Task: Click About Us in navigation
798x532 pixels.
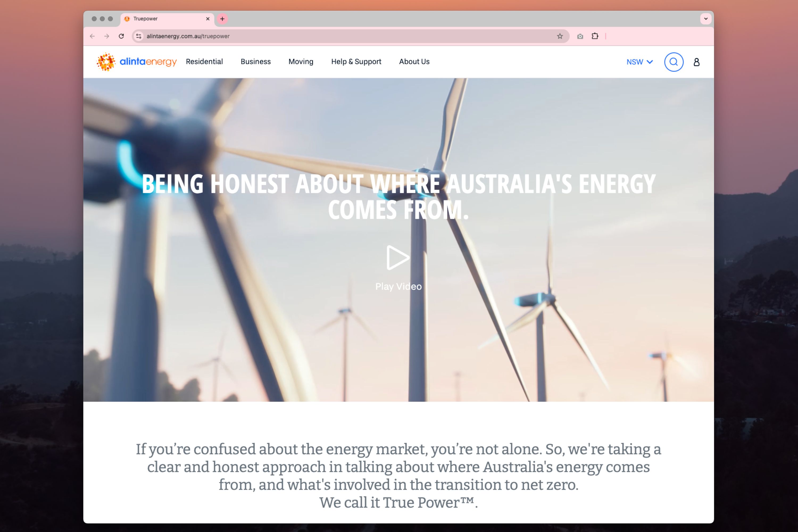Action: click(414, 61)
